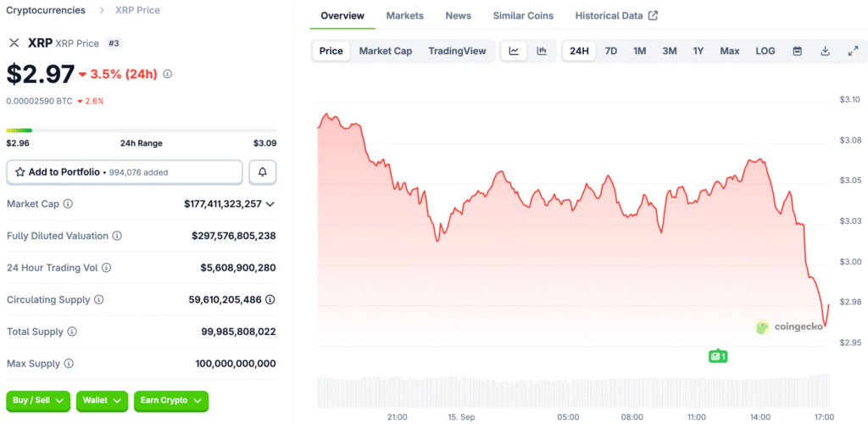The width and height of the screenshot is (868, 424).
Task: Click the $2.97 price text
Action: coord(40,74)
